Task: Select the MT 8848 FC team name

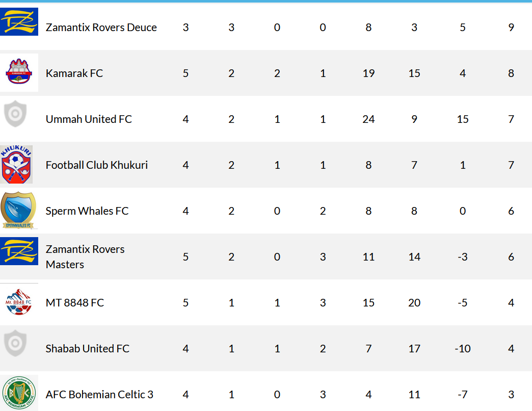Action: point(74,303)
